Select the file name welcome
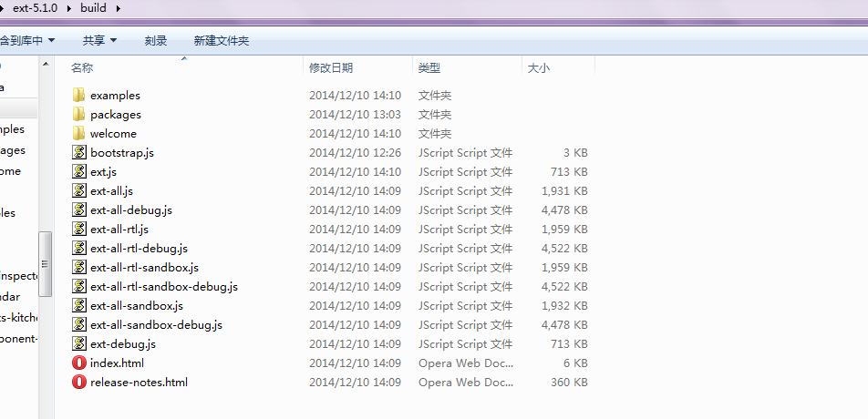Viewport: 868px width, 419px height. tap(113, 134)
